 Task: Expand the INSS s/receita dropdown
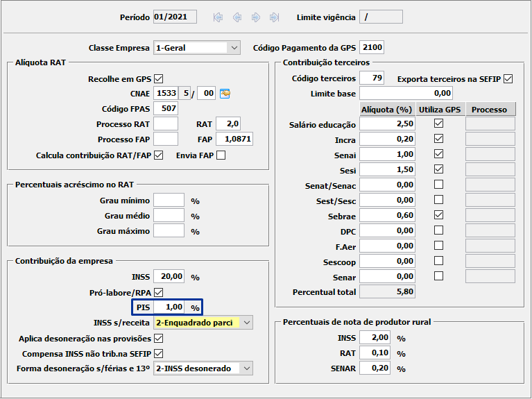(246, 323)
